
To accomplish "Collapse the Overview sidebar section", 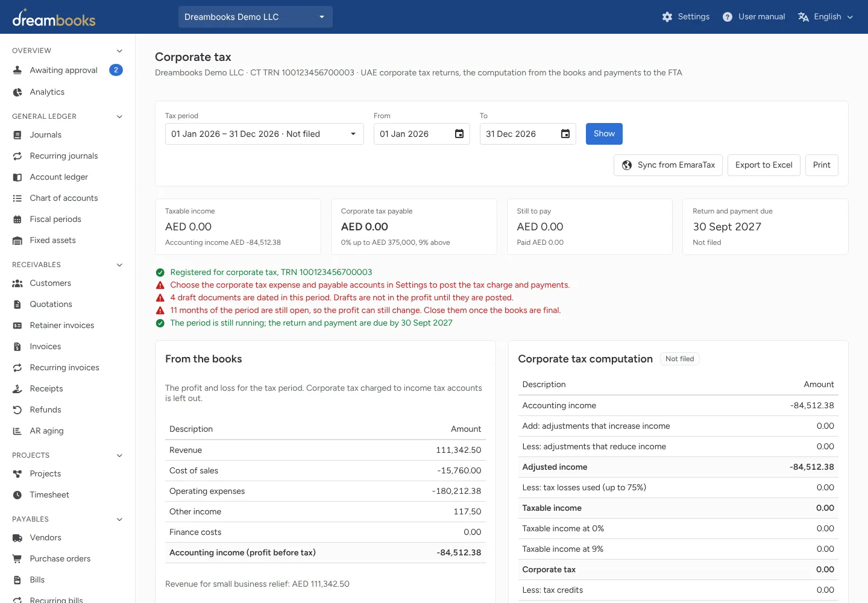I will (x=119, y=51).
